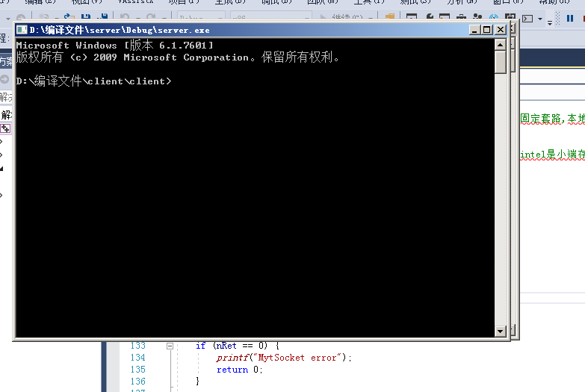Close the server.exe console window

[x=500, y=30]
